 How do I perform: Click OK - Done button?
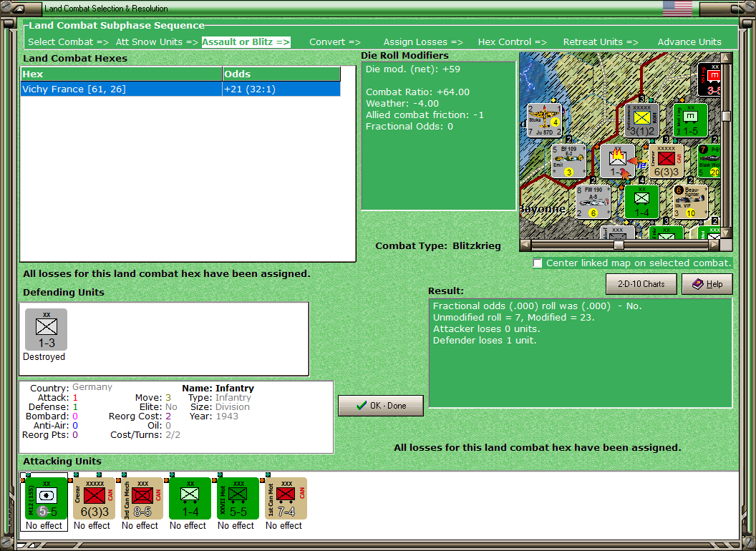(x=381, y=406)
